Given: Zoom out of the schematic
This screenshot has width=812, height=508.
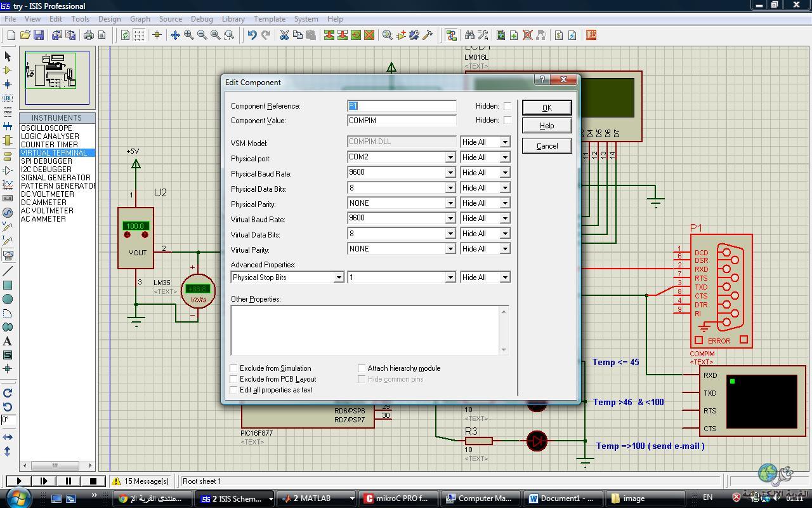Looking at the screenshot, I should [202, 36].
